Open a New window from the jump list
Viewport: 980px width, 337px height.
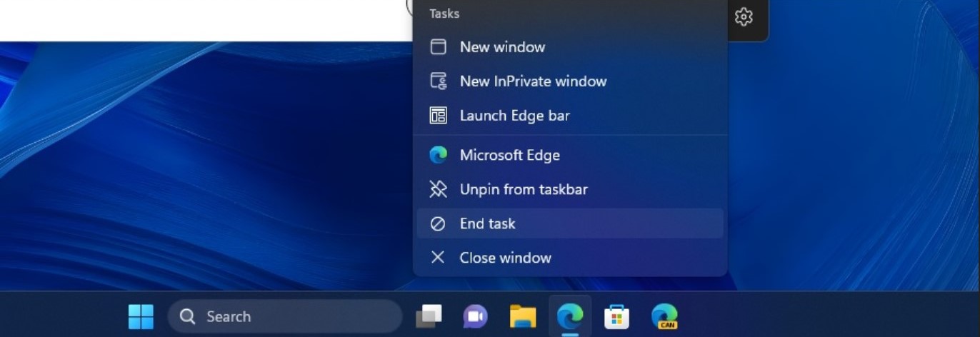(x=502, y=47)
